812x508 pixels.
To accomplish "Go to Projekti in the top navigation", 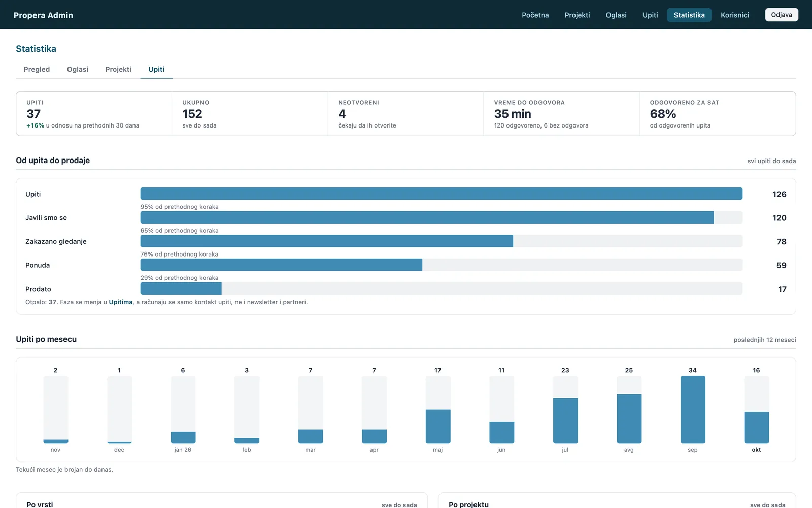I will (577, 15).
